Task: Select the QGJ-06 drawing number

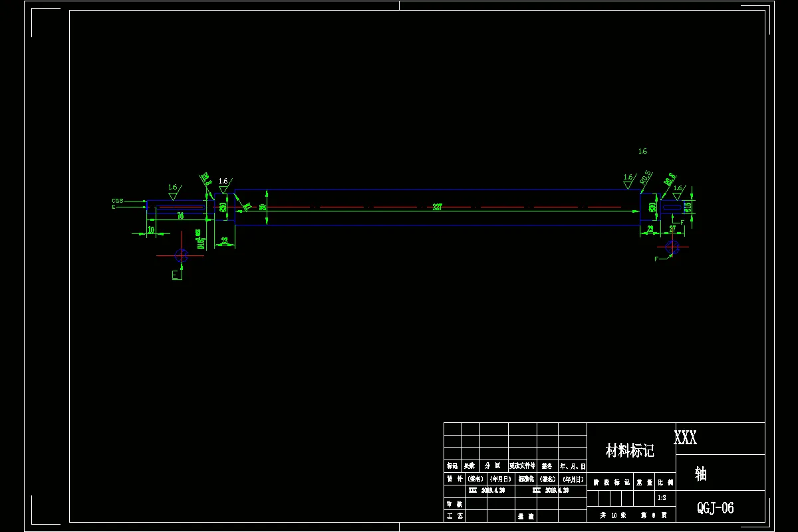Action: coord(716,508)
